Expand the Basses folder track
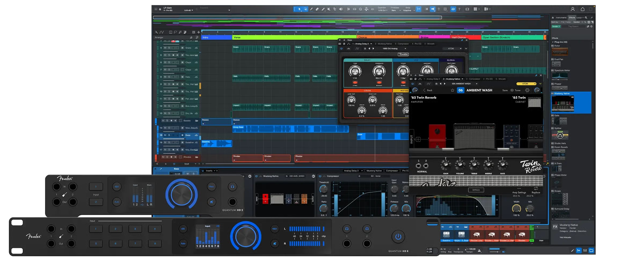Viewport: 644px width, 268px height. pyautogui.click(x=197, y=121)
